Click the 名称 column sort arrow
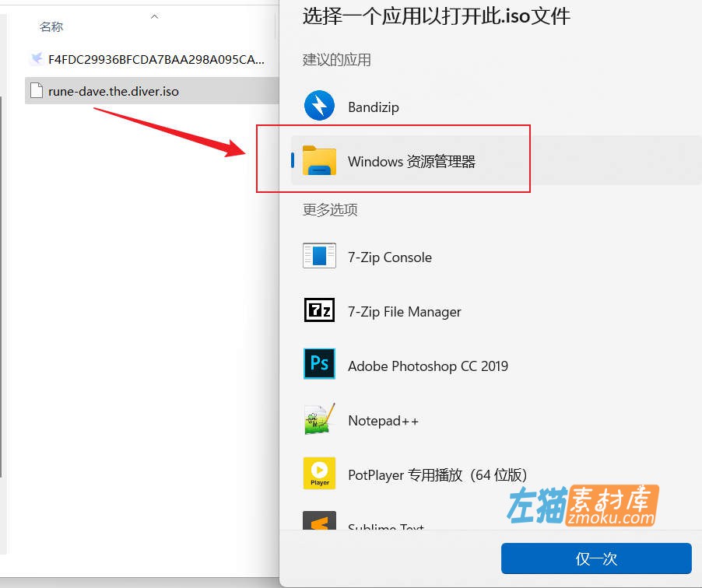The height and width of the screenshot is (588, 702). tap(154, 16)
